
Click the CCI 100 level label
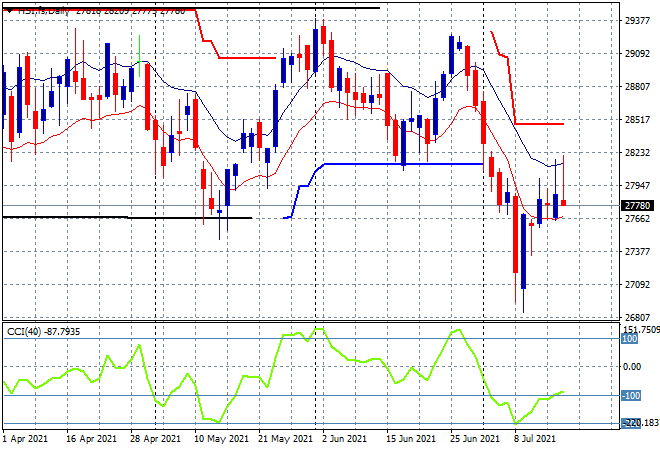coord(630,339)
